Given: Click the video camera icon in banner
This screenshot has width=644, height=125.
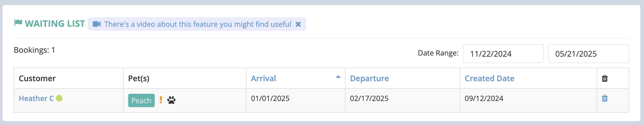Looking at the screenshot, I should pyautogui.click(x=97, y=24).
